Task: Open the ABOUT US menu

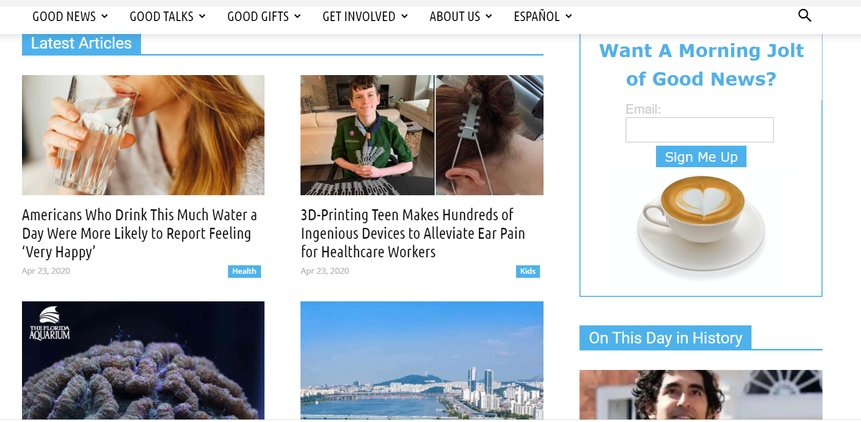Action: click(x=460, y=16)
